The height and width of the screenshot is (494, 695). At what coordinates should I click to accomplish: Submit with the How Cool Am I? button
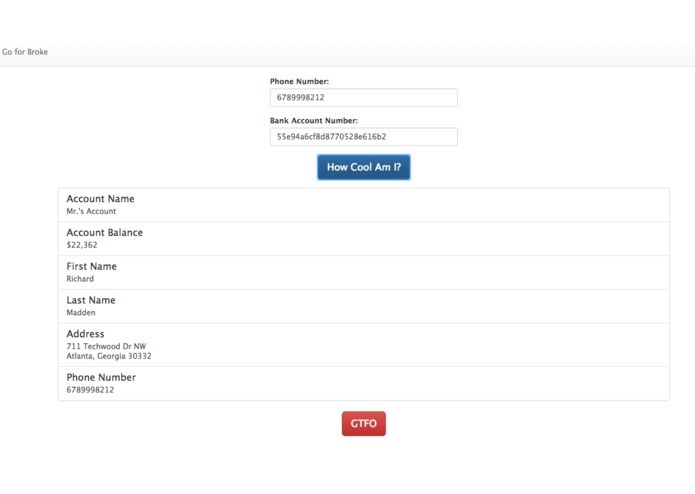click(363, 167)
